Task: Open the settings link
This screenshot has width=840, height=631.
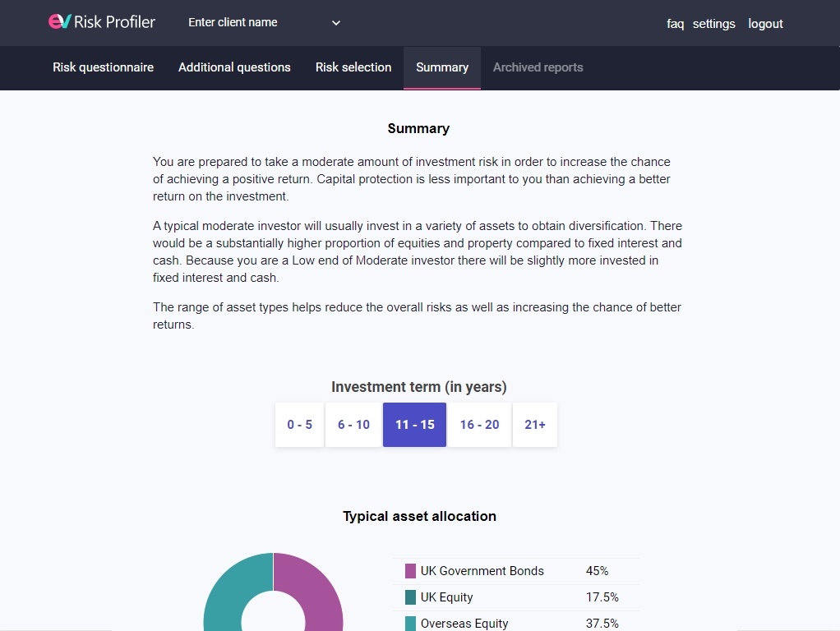Action: click(x=713, y=24)
